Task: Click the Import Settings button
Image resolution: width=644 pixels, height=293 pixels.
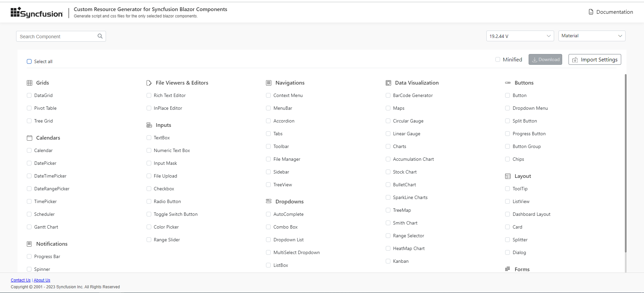Action: [595, 59]
